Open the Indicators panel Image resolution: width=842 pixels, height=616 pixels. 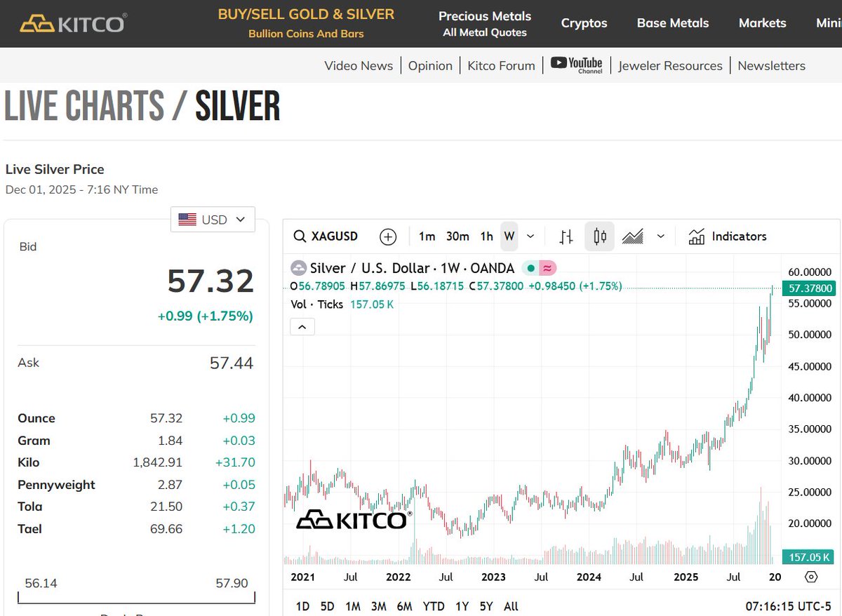click(728, 236)
